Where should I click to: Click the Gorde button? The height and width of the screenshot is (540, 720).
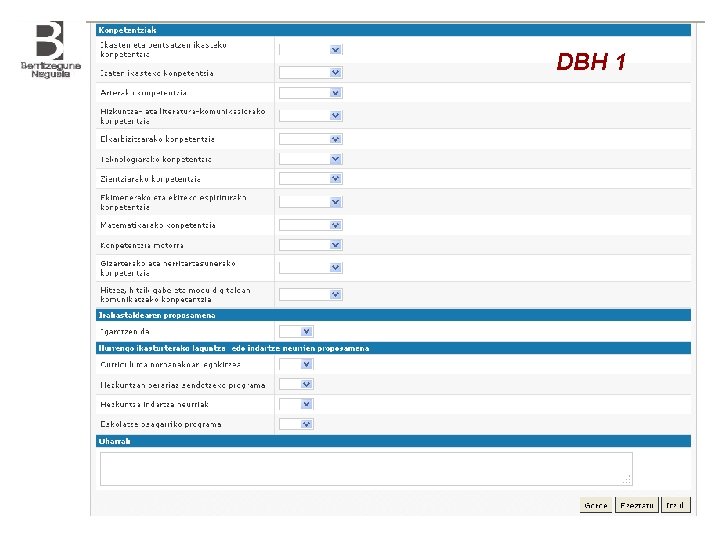596,505
